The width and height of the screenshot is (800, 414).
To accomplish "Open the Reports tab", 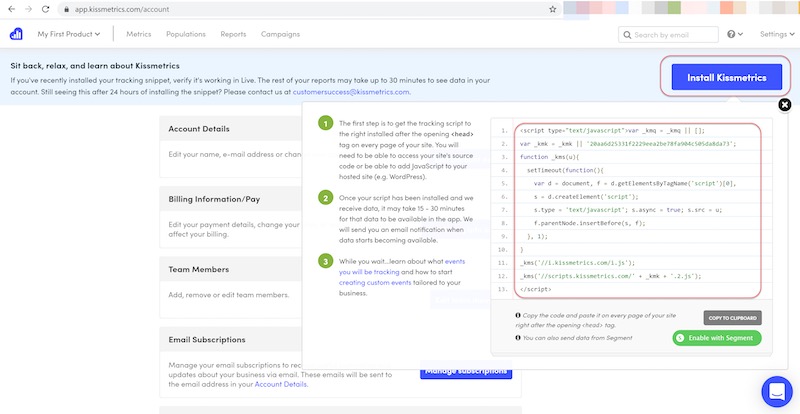I will pos(233,34).
